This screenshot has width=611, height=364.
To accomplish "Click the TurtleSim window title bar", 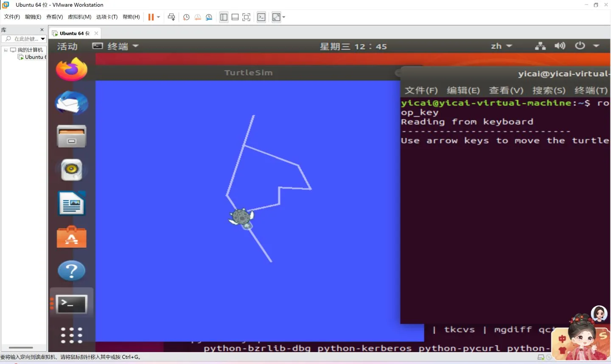I will 248,72.
